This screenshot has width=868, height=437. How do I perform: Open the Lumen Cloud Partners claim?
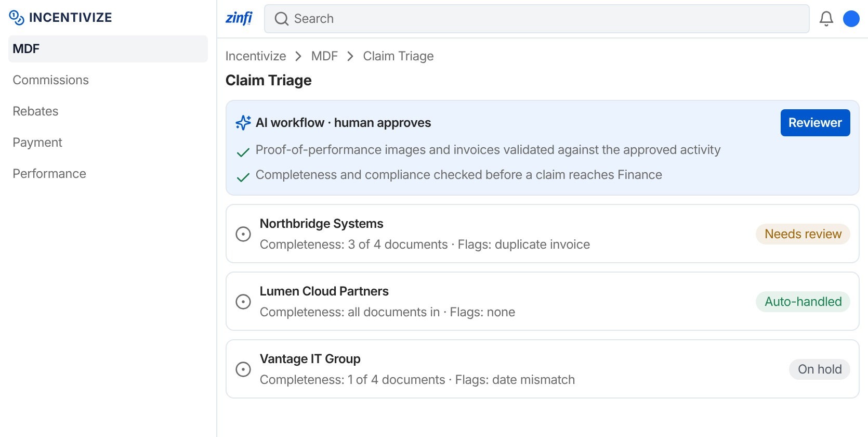[x=543, y=301]
